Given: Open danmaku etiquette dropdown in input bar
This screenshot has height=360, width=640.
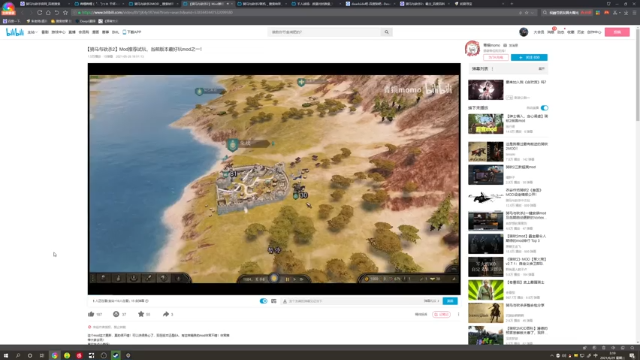Looking at the screenshot, I should pyautogui.click(x=431, y=301).
